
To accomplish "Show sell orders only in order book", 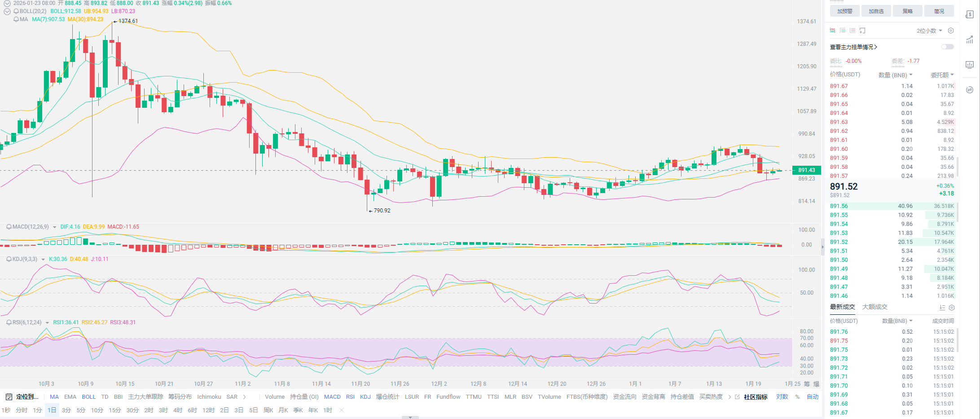I will (x=853, y=31).
